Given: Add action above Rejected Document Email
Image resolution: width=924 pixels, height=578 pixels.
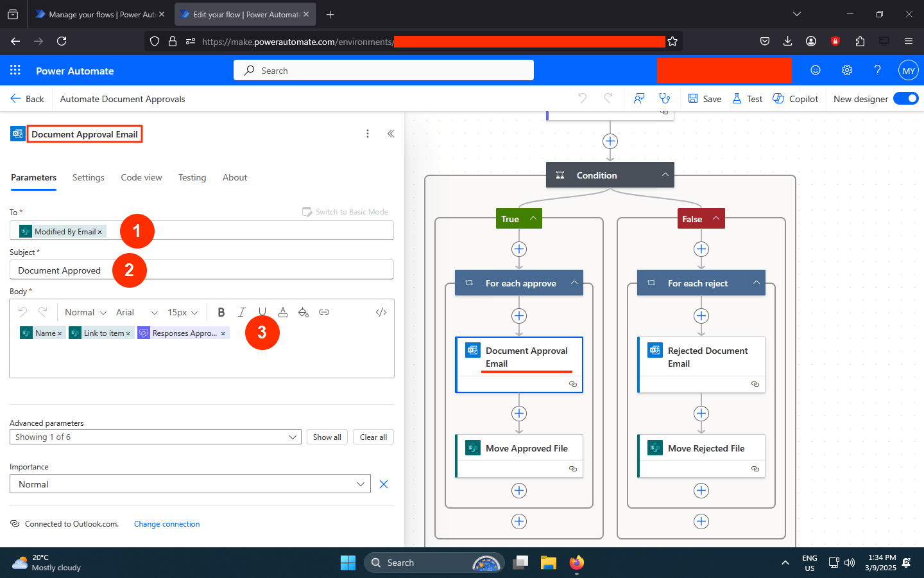Looking at the screenshot, I should click(701, 316).
